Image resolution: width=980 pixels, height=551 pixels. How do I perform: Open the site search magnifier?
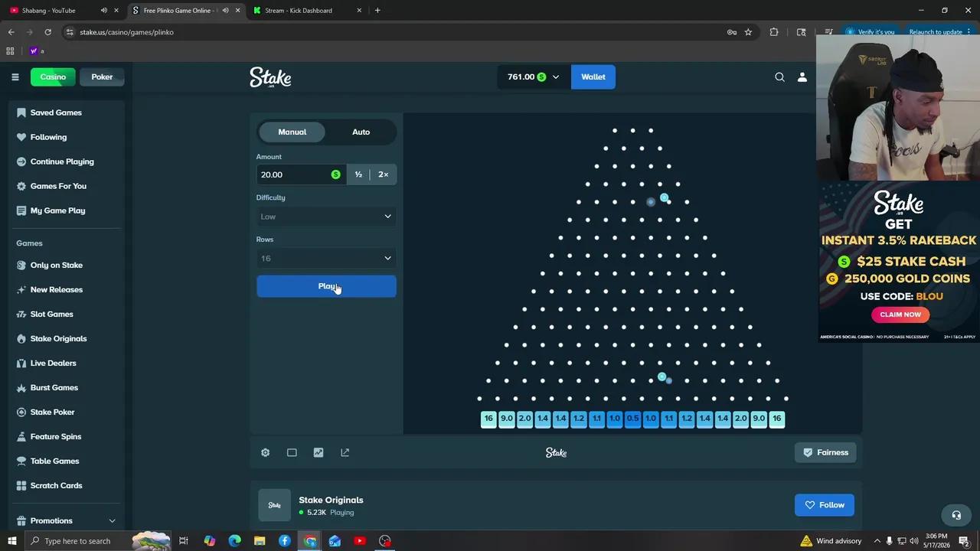click(779, 77)
